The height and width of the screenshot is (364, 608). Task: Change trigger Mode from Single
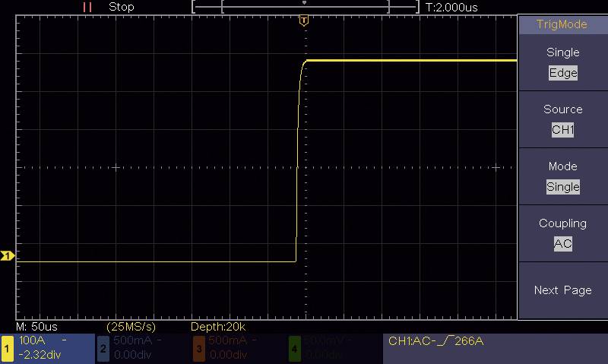pyautogui.click(x=562, y=177)
